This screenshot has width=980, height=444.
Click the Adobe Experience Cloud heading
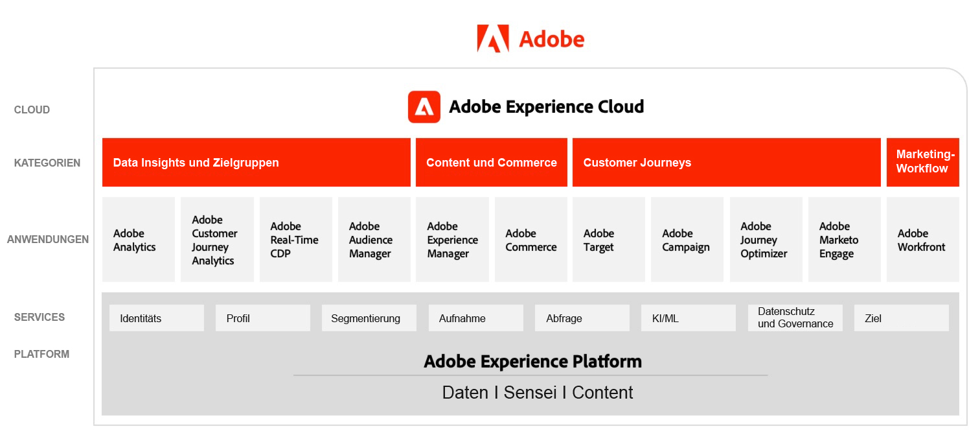point(547,107)
